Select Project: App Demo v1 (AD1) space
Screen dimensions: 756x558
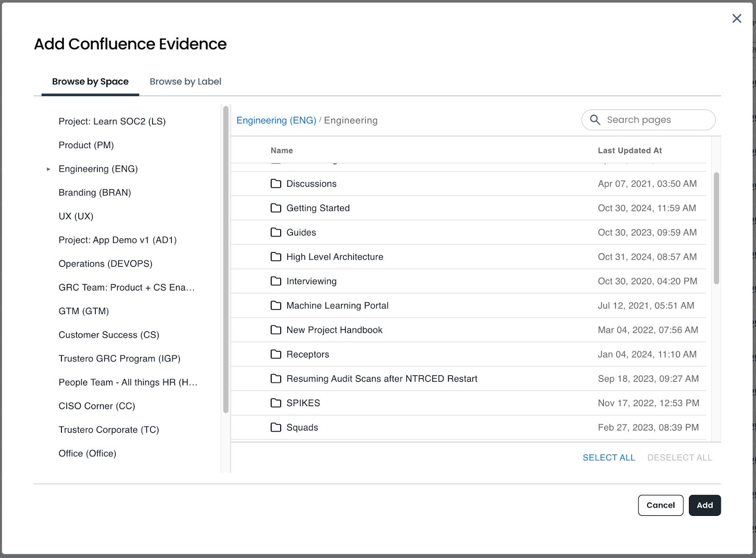coord(118,240)
